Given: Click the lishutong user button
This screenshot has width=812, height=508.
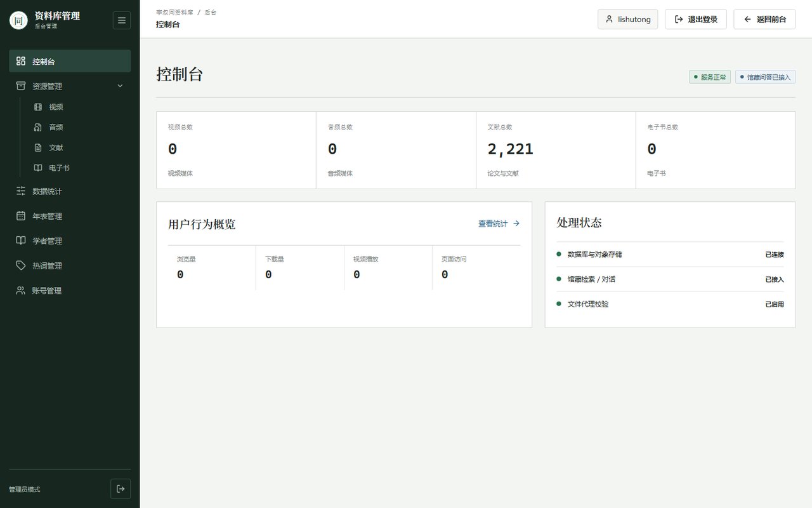Looking at the screenshot, I should click(x=628, y=19).
